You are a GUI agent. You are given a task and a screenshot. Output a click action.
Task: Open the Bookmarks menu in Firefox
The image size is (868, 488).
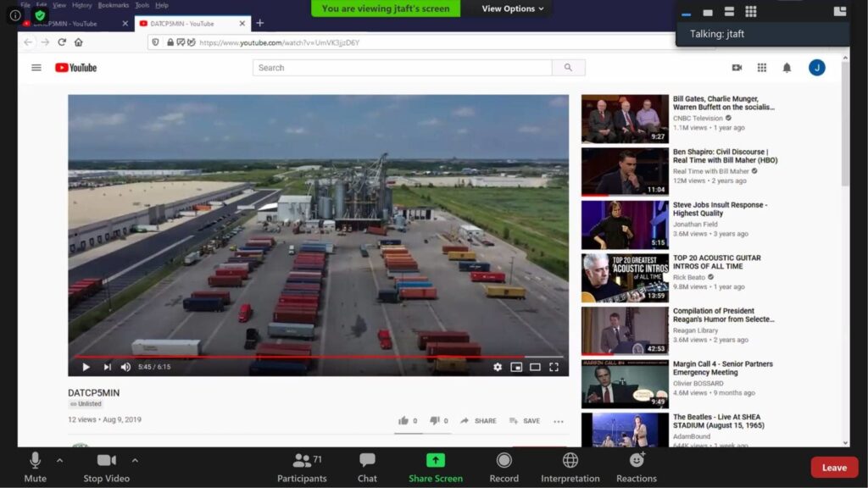click(113, 5)
